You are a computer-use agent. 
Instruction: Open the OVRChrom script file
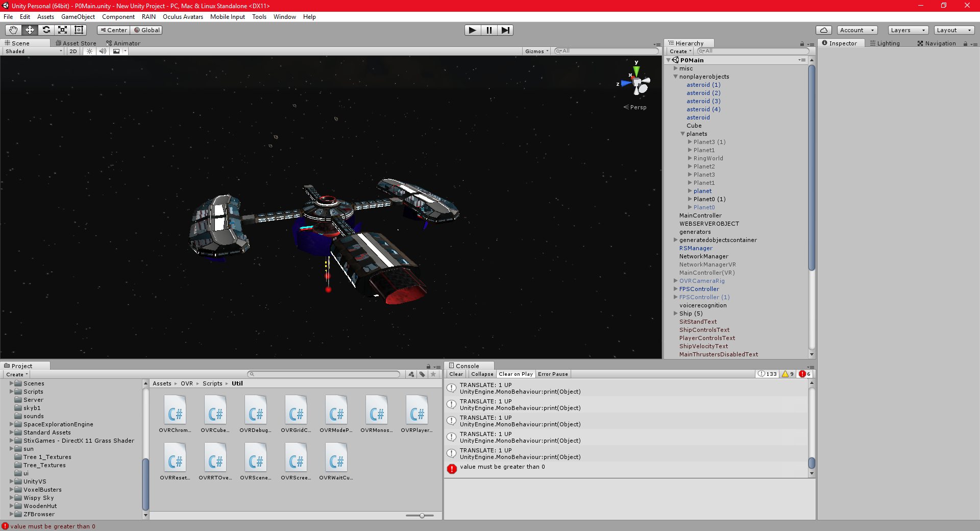click(175, 414)
